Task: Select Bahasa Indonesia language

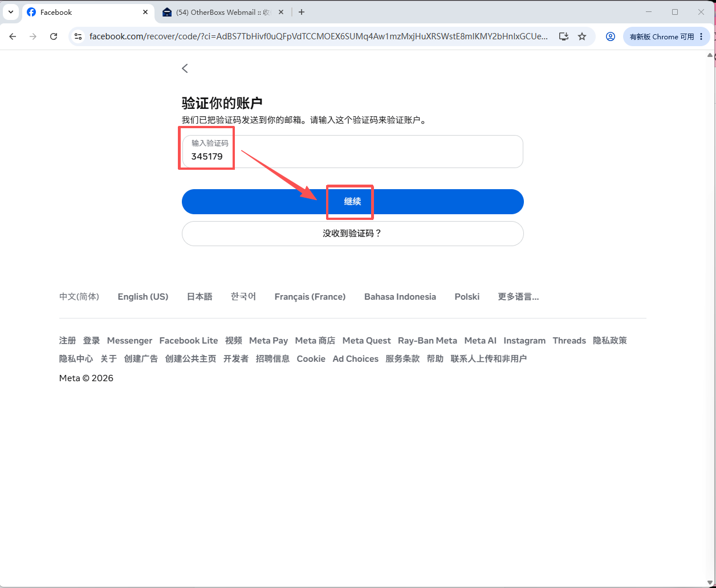Action: click(x=400, y=297)
